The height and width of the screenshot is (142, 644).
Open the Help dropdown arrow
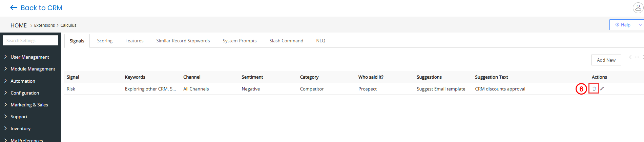[x=640, y=25]
